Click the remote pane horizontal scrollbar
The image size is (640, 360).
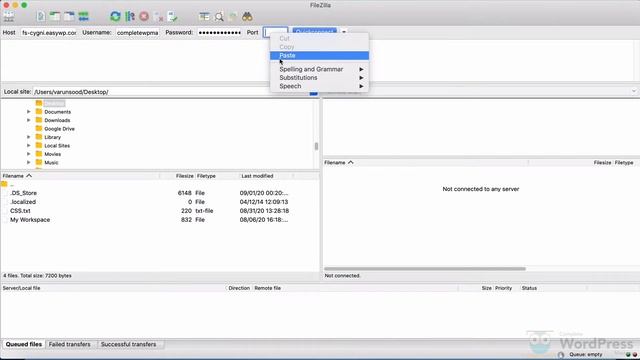coord(424,269)
